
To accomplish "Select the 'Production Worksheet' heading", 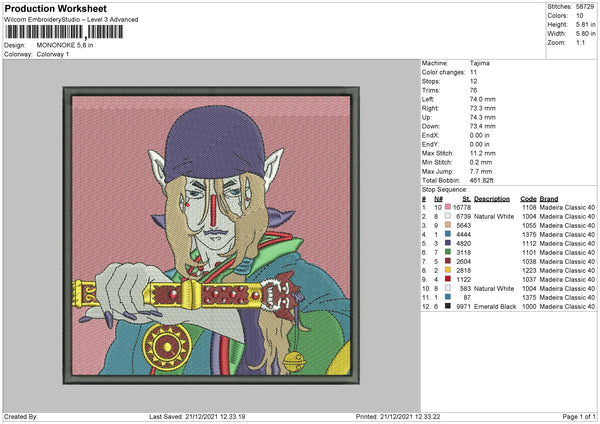I will coord(55,8).
